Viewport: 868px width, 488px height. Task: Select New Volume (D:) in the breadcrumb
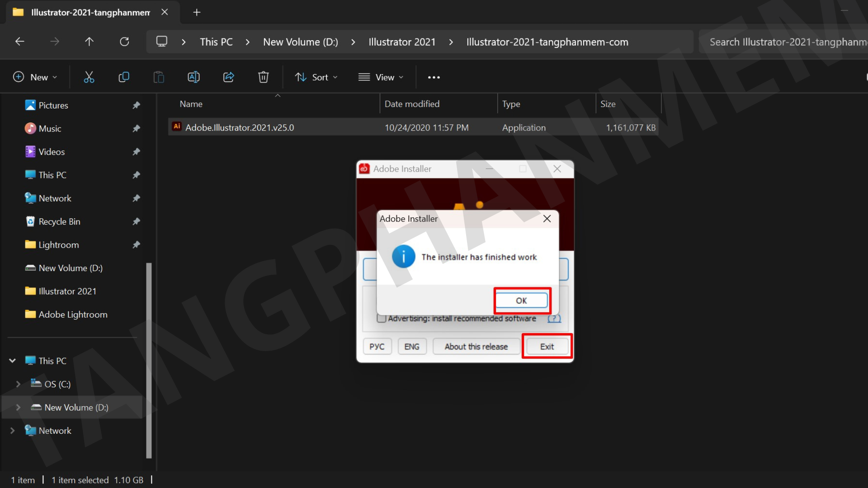point(301,42)
